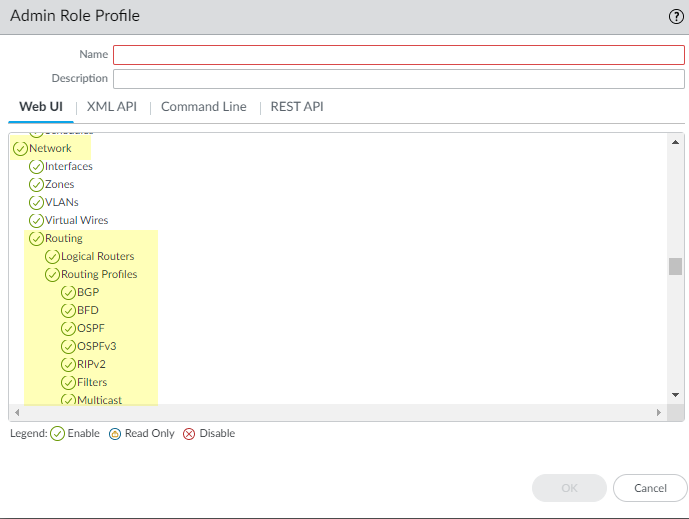This screenshot has width=689, height=519.
Task: Click the OK button
Action: tap(569, 488)
